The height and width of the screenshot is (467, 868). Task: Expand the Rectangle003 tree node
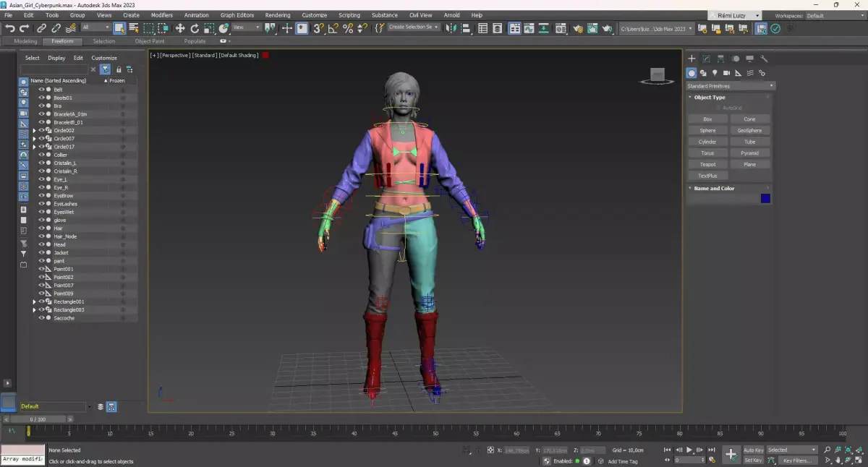34,310
